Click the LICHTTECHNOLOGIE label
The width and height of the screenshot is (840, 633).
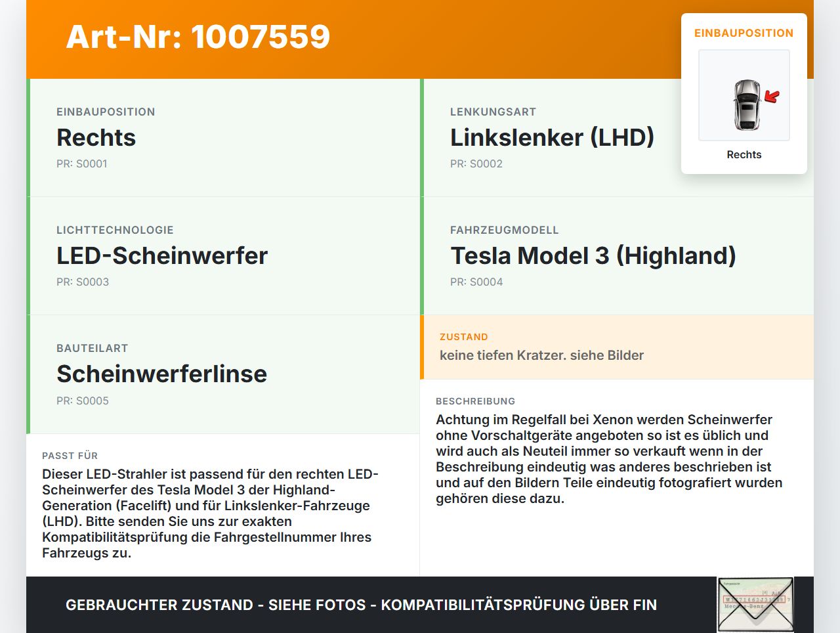point(115,230)
